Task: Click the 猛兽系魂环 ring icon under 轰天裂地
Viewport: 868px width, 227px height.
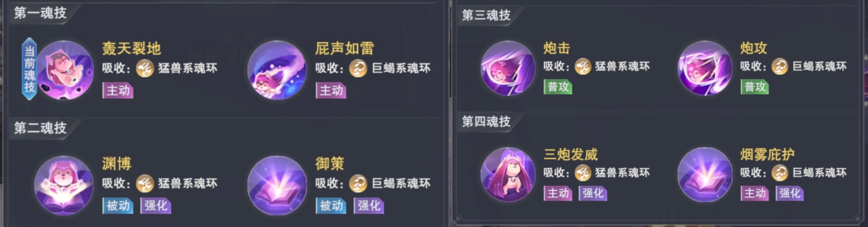Action: coord(145,68)
